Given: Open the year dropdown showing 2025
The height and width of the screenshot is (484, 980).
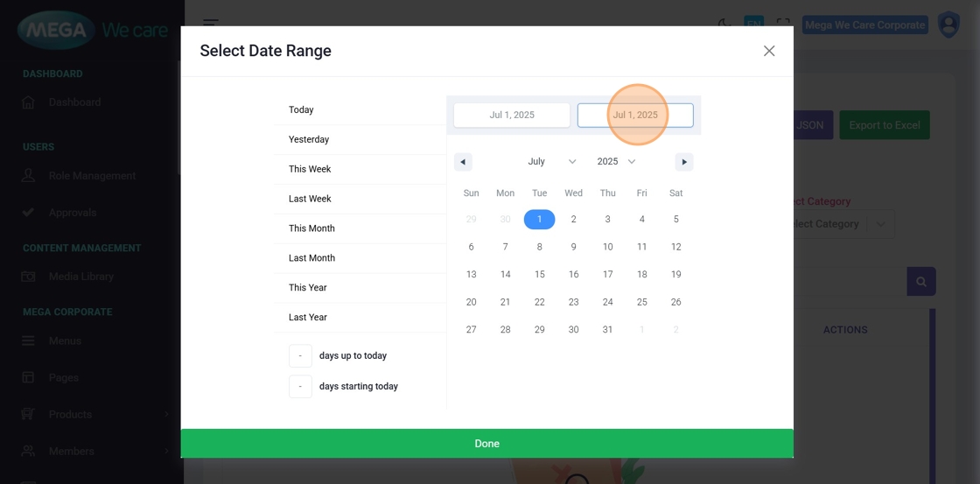Looking at the screenshot, I should tap(616, 162).
